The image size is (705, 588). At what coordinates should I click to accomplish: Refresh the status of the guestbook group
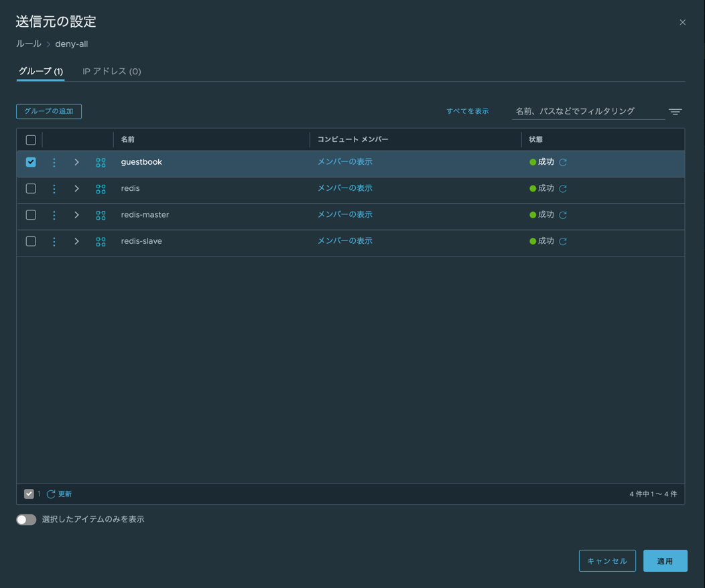(563, 163)
